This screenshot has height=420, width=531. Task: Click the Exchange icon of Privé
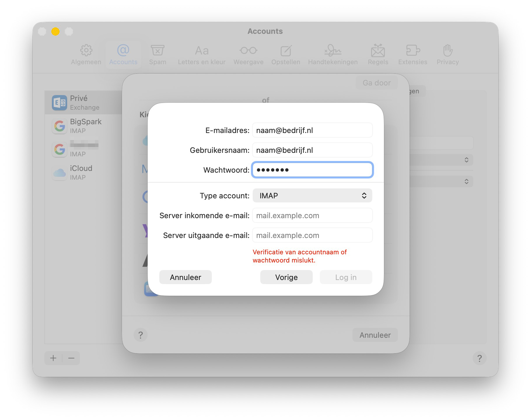60,103
